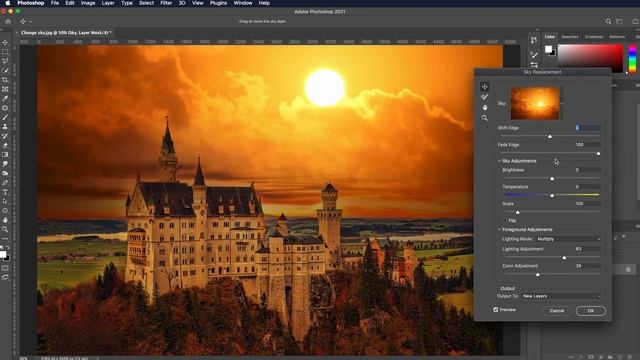This screenshot has height=360, width=640.
Task: Select the Eraser tool
Action: click(x=5, y=145)
